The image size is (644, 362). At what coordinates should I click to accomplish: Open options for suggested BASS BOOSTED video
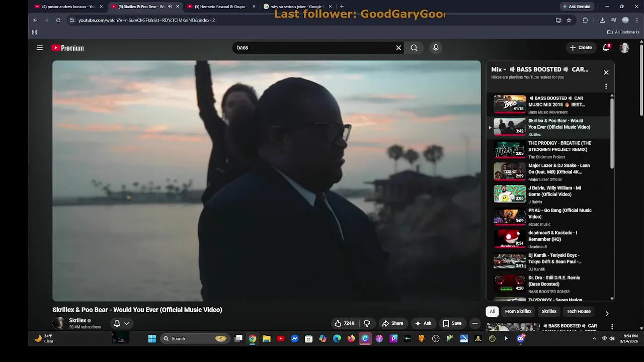[612, 326]
